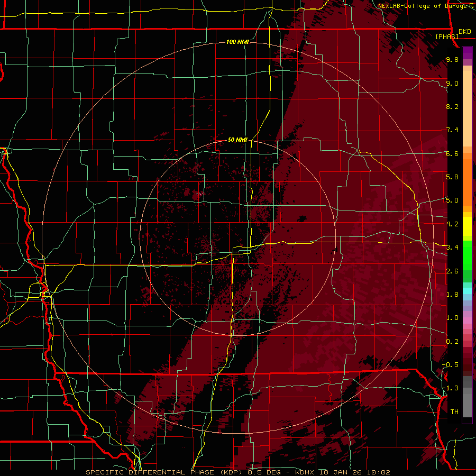The height and width of the screenshot is (476, 476).
Task: Pick the pale peach segment of the color bar
Action: pyautogui.click(x=467, y=109)
